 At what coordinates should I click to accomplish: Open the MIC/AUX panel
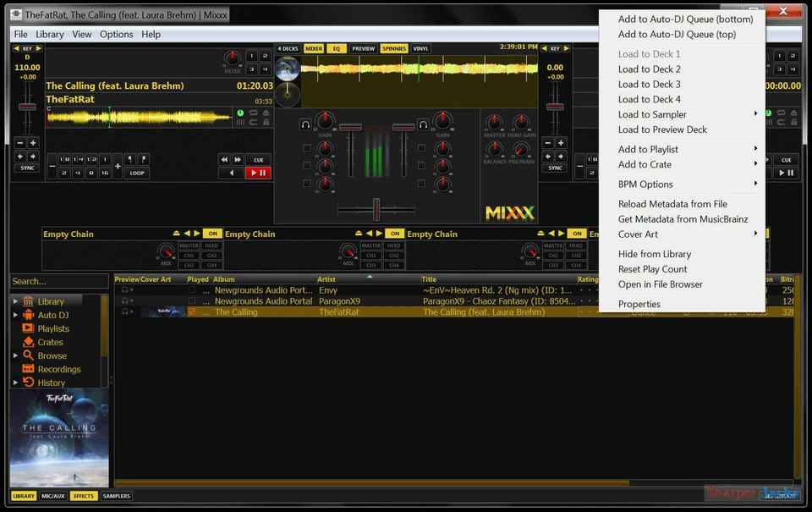coord(52,496)
